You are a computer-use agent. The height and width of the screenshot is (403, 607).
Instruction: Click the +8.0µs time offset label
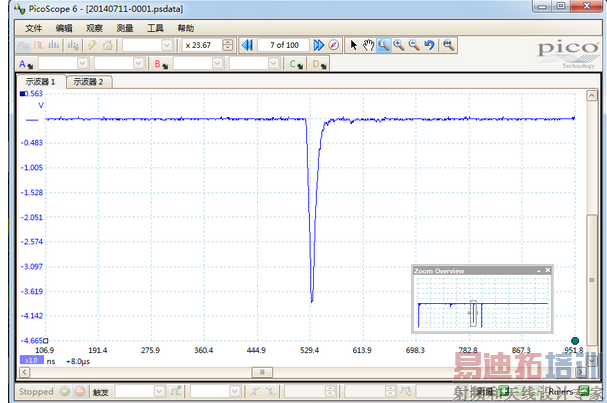tap(78, 361)
